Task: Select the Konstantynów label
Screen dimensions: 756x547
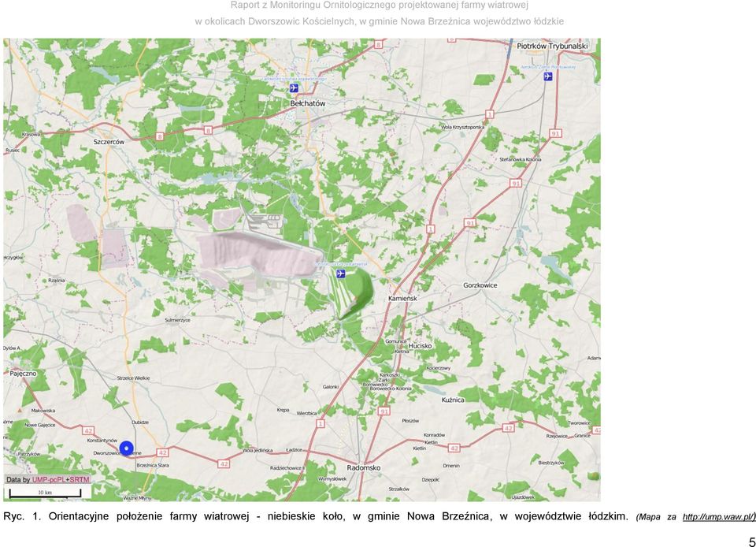Action: (102, 441)
